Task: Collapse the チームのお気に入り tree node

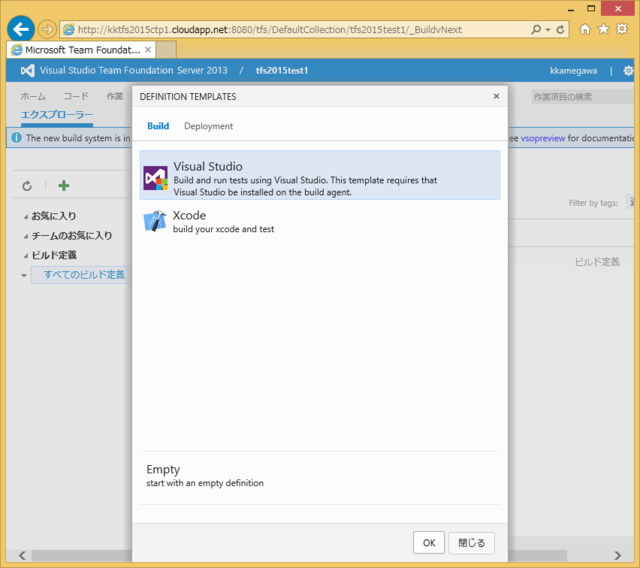Action: (x=26, y=236)
